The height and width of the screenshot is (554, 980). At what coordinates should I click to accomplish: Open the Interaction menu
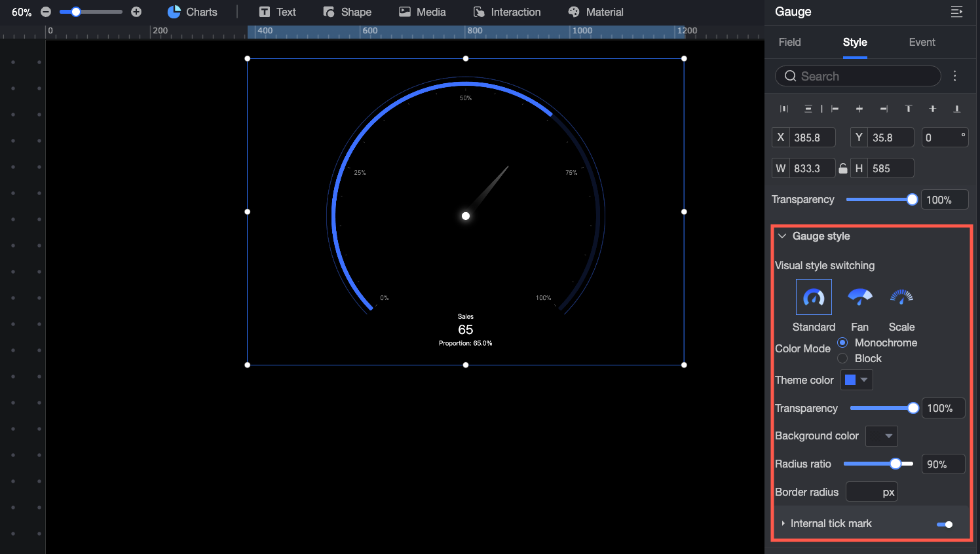pos(507,12)
